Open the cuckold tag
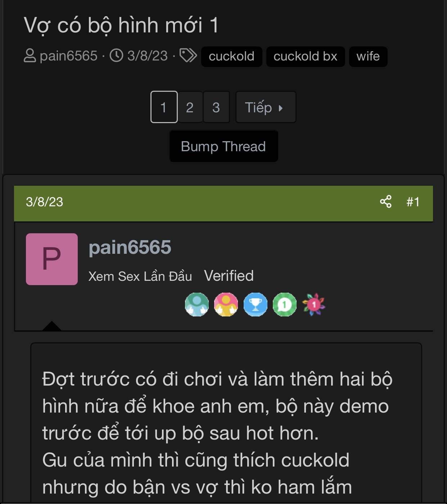Screen dimensions: 447x504 click(231, 57)
